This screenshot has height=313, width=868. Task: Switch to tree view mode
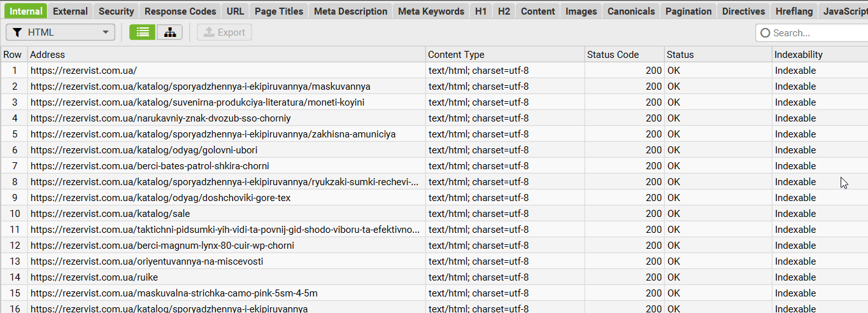click(169, 32)
